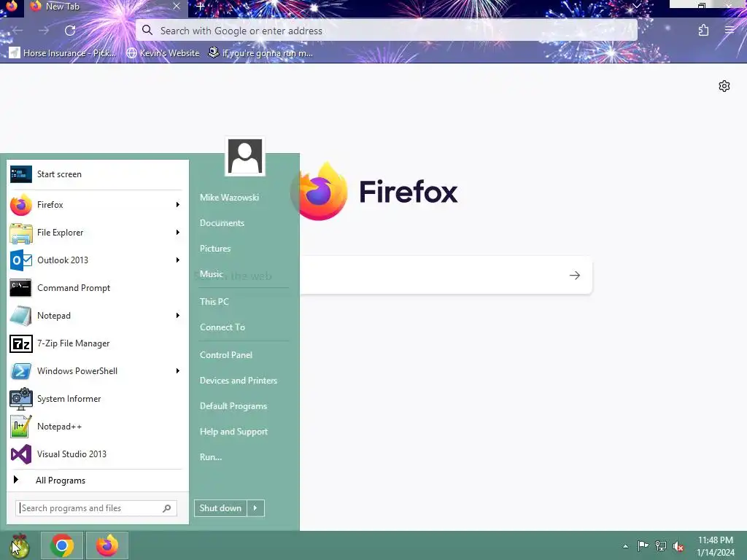This screenshot has height=560, width=747.
Task: Click the Firefox back arrow
Action: [18, 31]
